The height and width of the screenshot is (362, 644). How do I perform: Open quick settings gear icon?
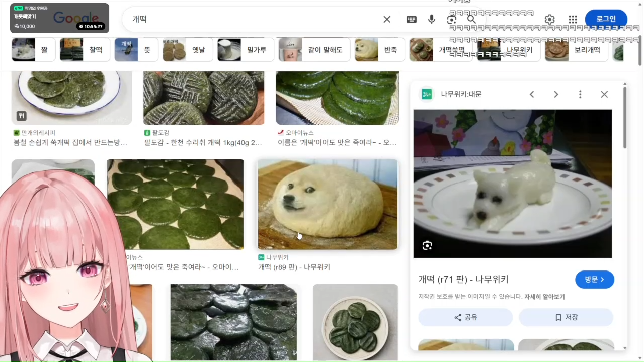[x=549, y=19]
